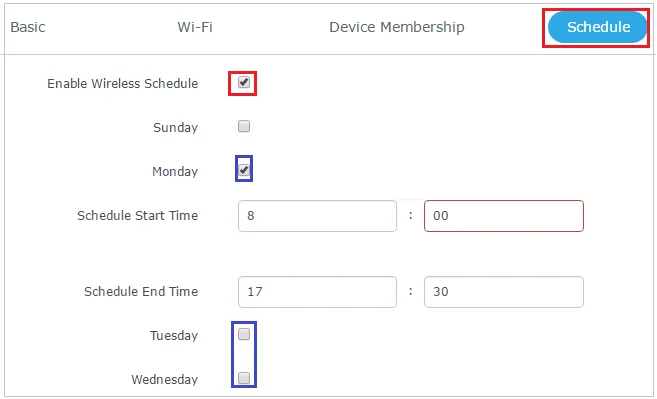Check the Wednesday checkbox

[x=244, y=378]
